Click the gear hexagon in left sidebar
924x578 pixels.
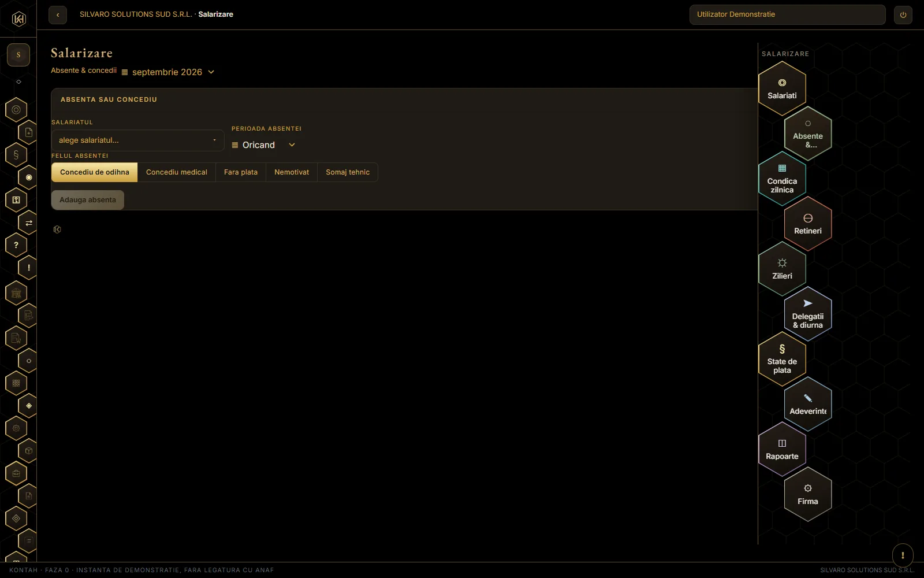coord(16,428)
